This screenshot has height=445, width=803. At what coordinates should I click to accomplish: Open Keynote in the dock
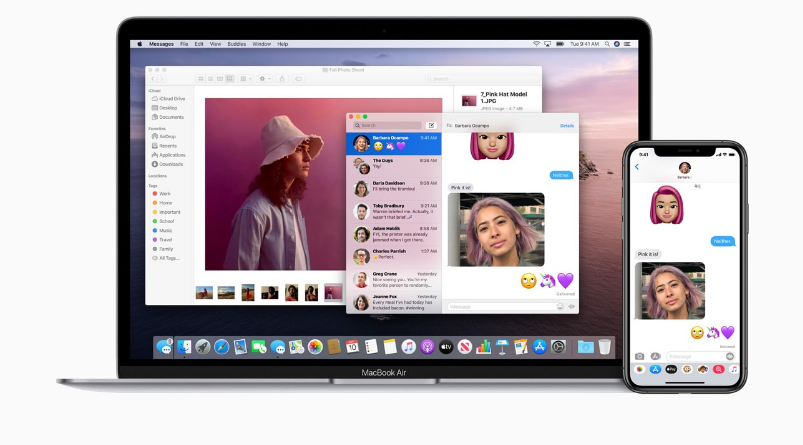pos(502,347)
